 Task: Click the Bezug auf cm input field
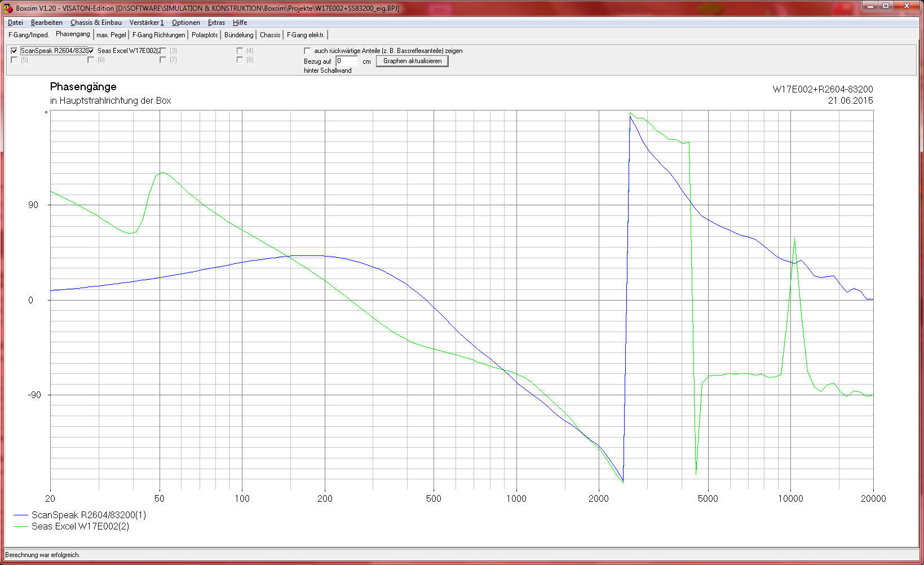point(347,61)
